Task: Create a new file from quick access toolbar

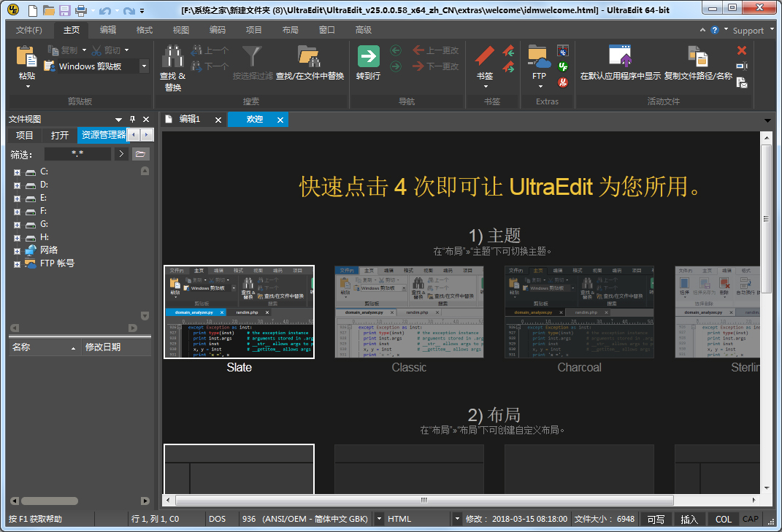Action: (32, 10)
